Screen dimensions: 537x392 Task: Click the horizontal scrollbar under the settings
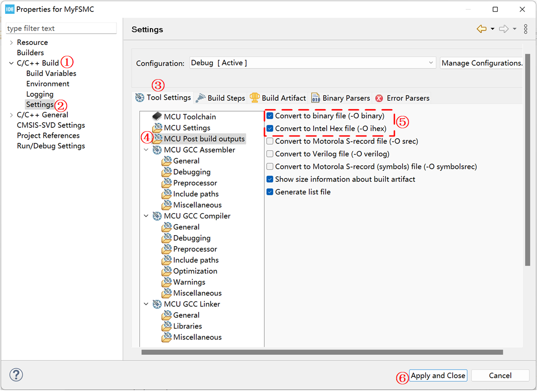coord(322,352)
